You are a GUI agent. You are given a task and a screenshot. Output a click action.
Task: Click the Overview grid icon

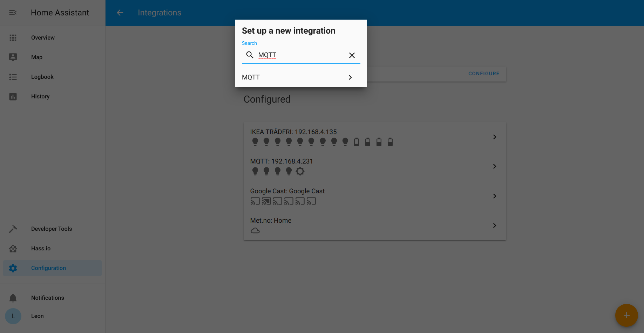click(x=13, y=37)
